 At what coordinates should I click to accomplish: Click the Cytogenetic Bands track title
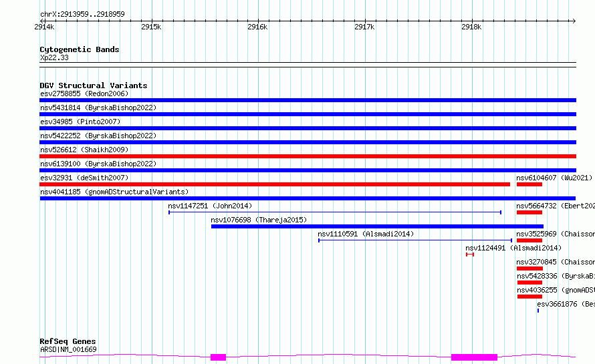pyautogui.click(x=80, y=49)
